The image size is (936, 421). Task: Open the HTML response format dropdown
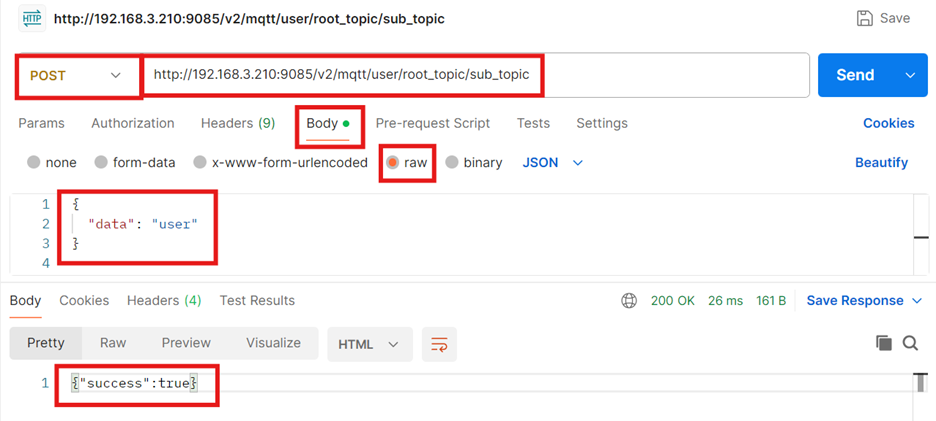(x=369, y=344)
